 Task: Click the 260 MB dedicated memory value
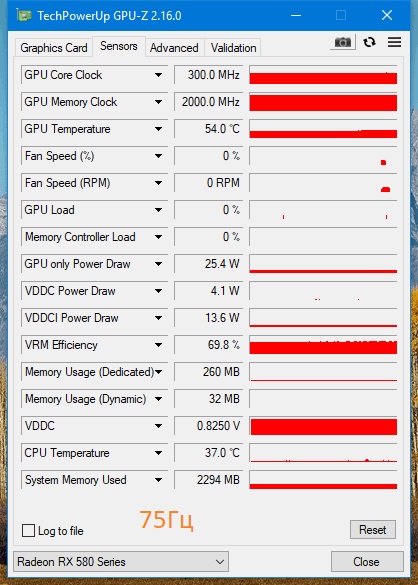pos(208,372)
